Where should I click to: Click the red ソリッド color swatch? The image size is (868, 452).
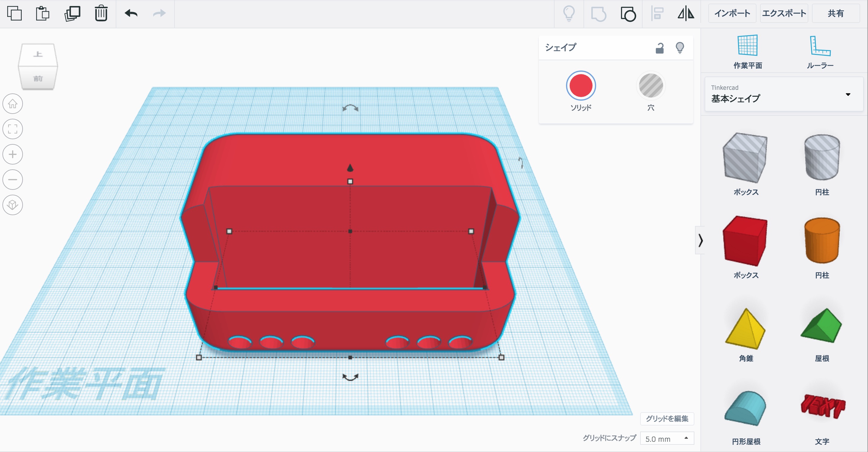click(580, 86)
